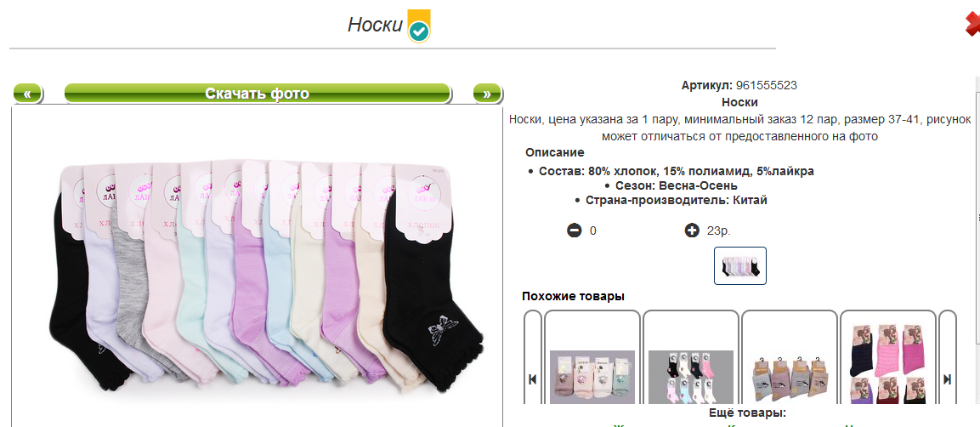Click the article number 961555523
This screenshot has height=427, width=980.
click(767, 85)
